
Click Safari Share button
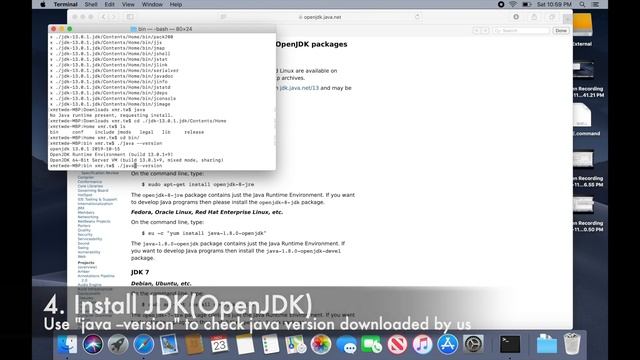point(534,17)
